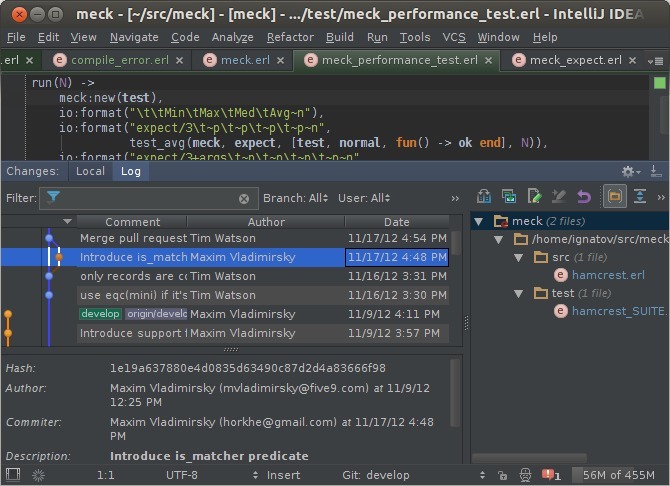
Task: Click the Hector inspections icon
Action: point(525,475)
